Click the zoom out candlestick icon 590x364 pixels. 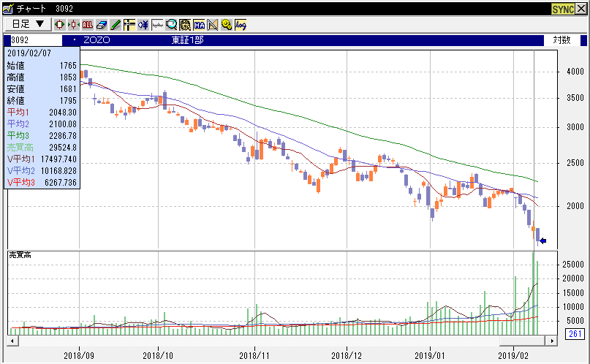(73, 24)
